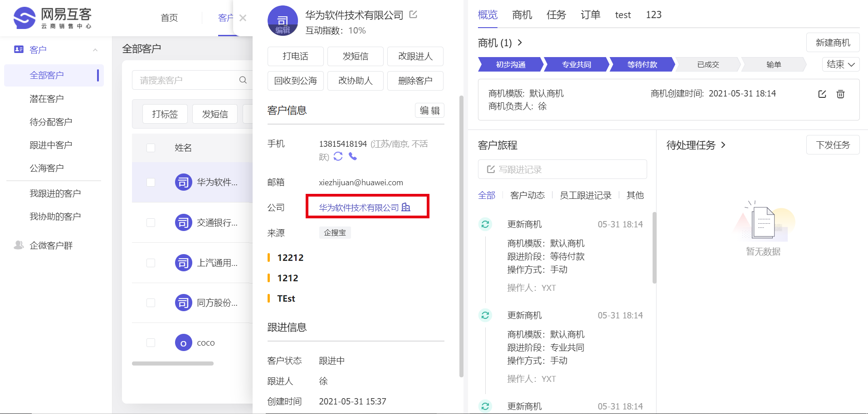
Task: Click the refresh icon next to phone number
Action: click(338, 156)
